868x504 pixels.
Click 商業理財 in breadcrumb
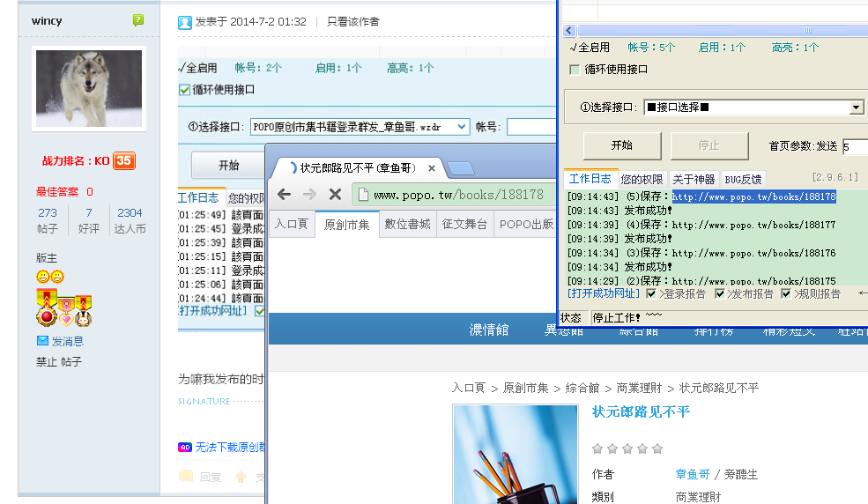639,388
